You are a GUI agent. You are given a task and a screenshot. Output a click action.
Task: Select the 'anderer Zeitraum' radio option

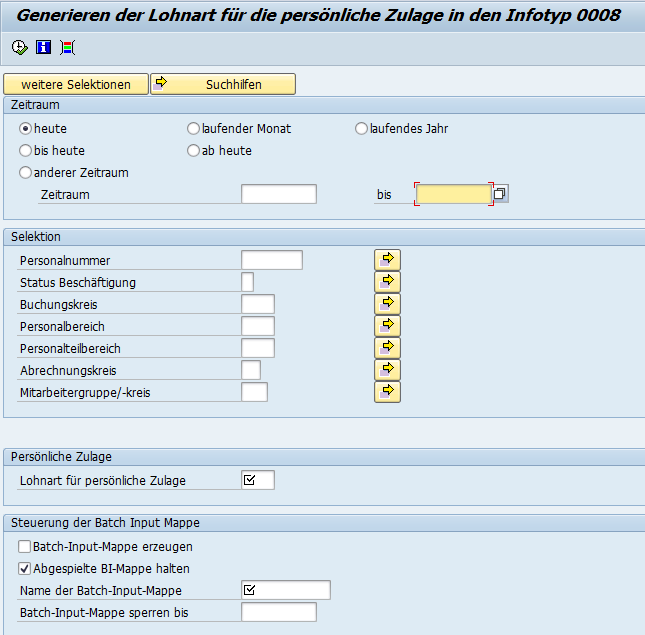26,173
